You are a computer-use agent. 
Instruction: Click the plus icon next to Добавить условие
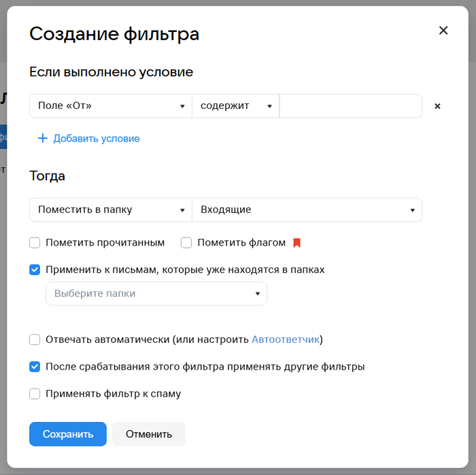point(43,138)
